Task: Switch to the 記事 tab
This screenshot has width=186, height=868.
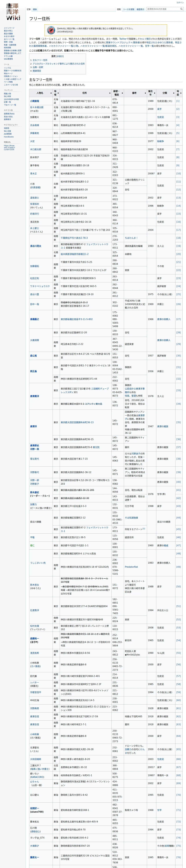Action: point(29,9)
